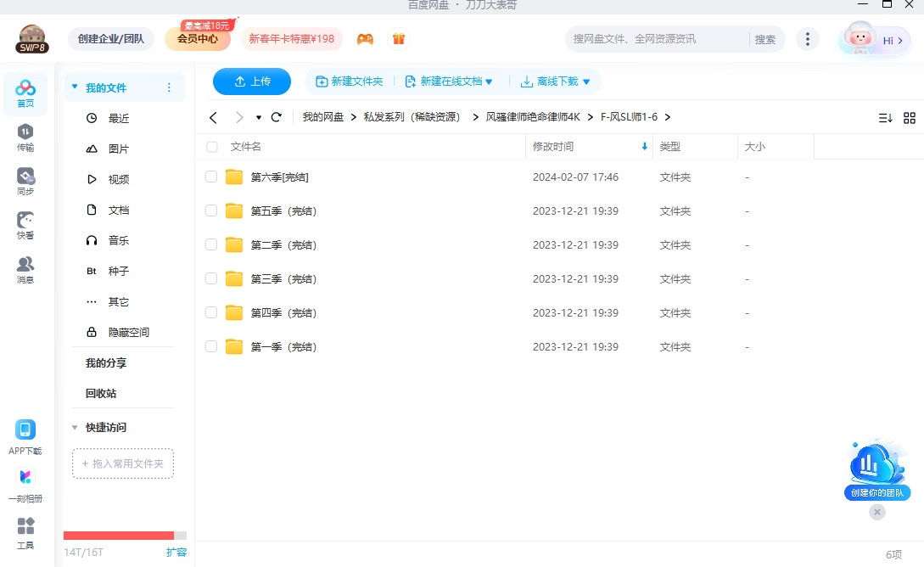Select 视频 in the sidebar menu

coord(118,180)
